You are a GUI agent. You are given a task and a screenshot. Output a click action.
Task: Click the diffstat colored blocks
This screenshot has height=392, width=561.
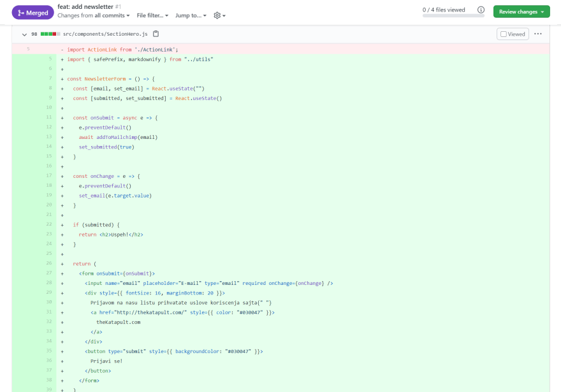[50, 34]
